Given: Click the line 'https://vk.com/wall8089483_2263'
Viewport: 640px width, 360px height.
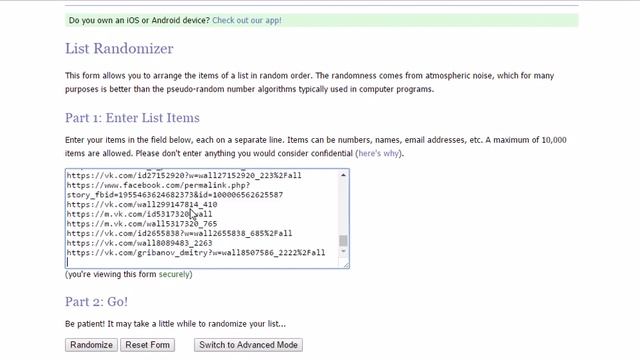Looking at the screenshot, I should 139,243.
